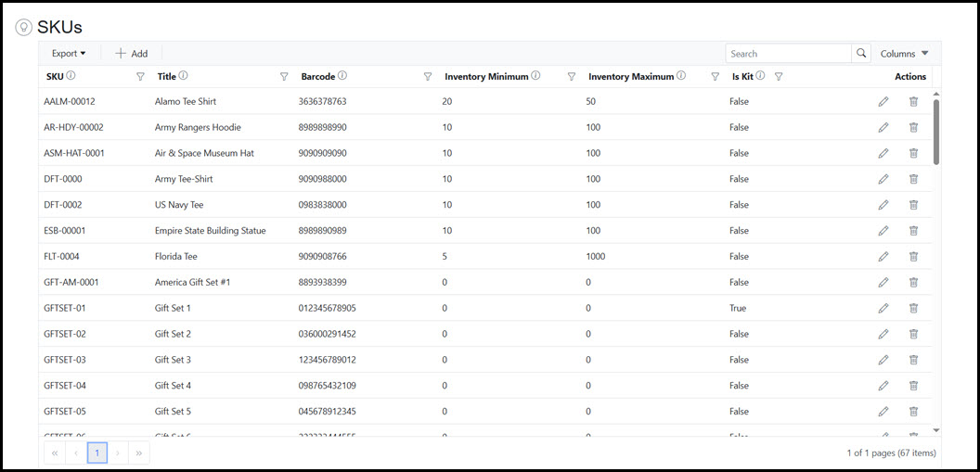Select page 1 in pagination
Screen dimensions: 980x472
[x=97, y=453]
